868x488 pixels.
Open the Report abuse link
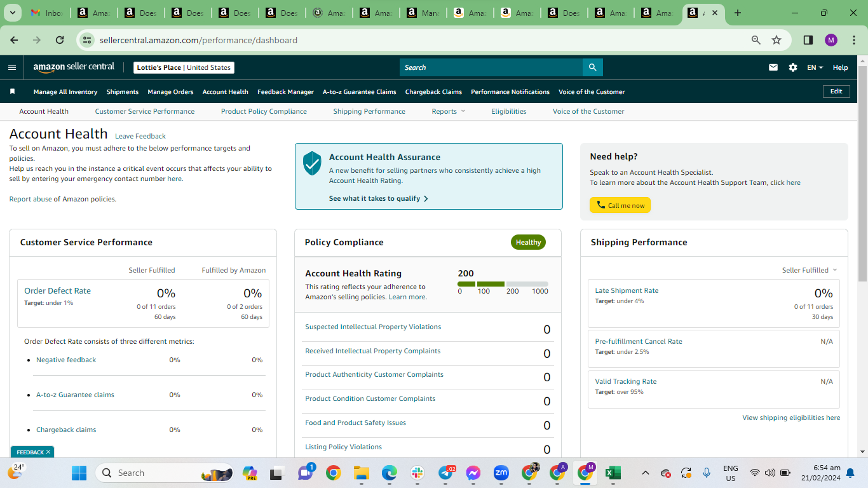[31, 199]
